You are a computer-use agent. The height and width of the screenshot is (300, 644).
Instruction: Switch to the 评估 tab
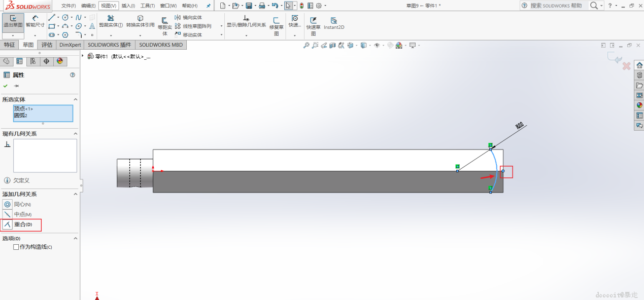47,45
